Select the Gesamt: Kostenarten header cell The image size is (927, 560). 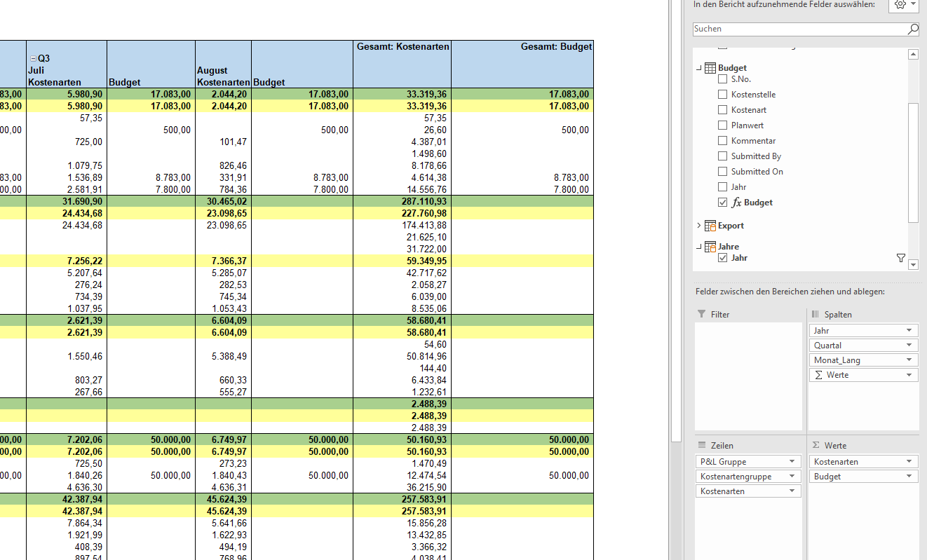402,47
